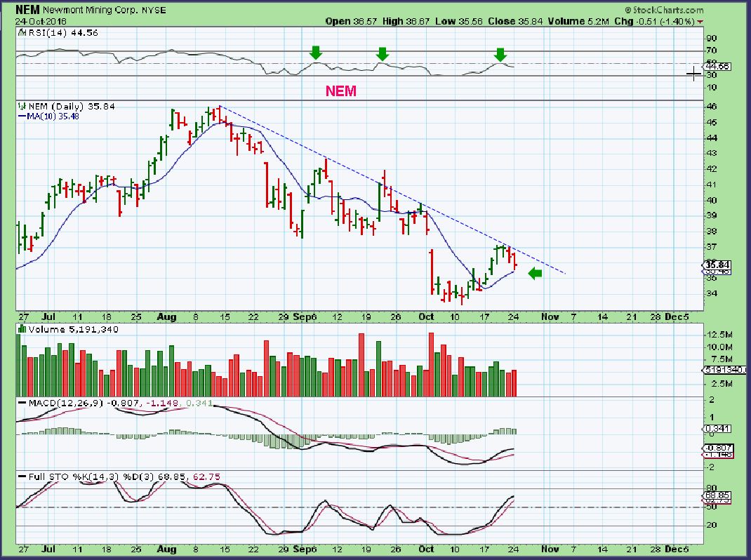
Task: Click the Newmont Mining Corp. NYSE company name
Action: point(105,10)
